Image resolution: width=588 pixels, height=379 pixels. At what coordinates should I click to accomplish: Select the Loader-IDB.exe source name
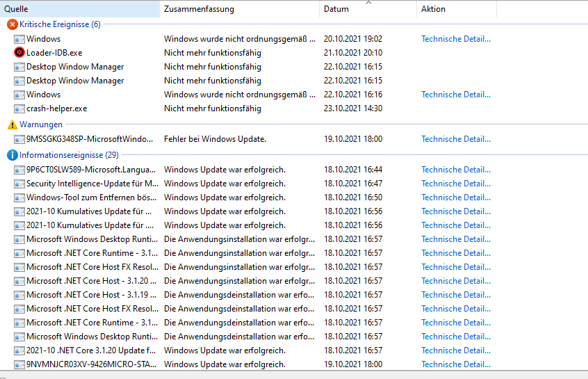pyautogui.click(x=54, y=53)
